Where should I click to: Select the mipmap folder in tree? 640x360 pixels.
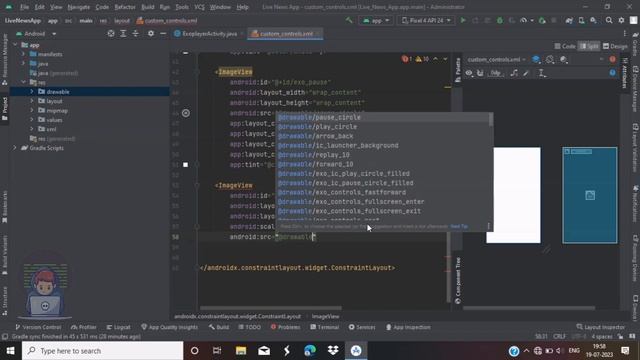pos(57,111)
